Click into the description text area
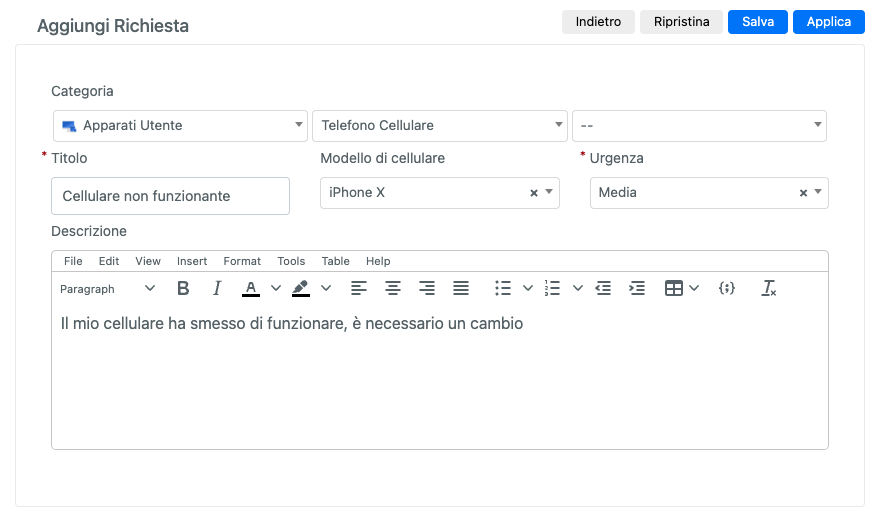This screenshot has height=520, width=885. [x=440, y=377]
